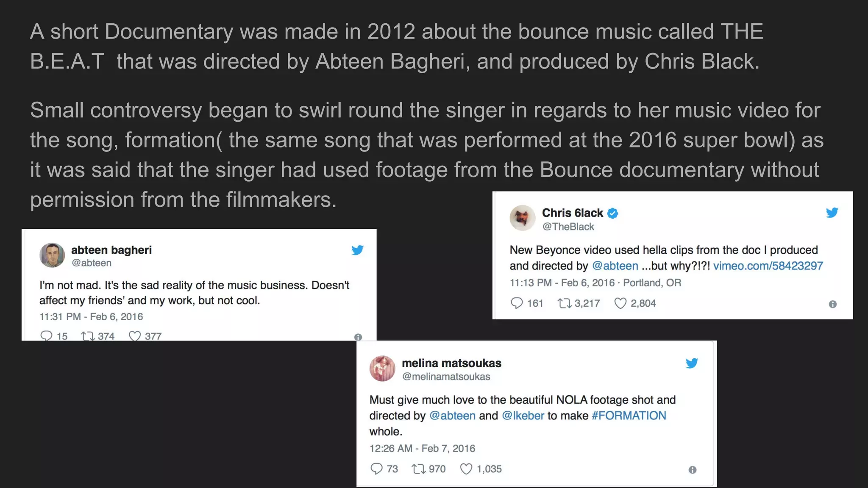
Task: Click abteen bagheri's profile picture
Action: [x=52, y=255]
